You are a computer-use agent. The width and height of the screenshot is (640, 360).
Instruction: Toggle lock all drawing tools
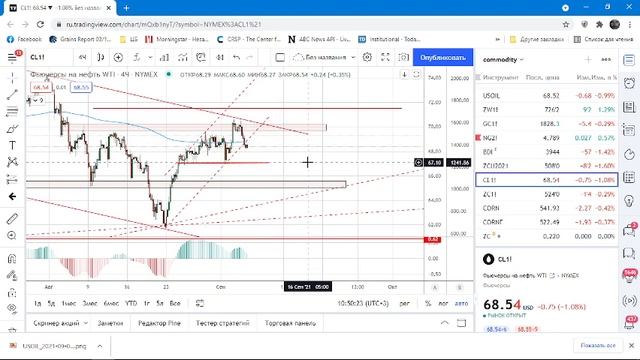coord(12,293)
